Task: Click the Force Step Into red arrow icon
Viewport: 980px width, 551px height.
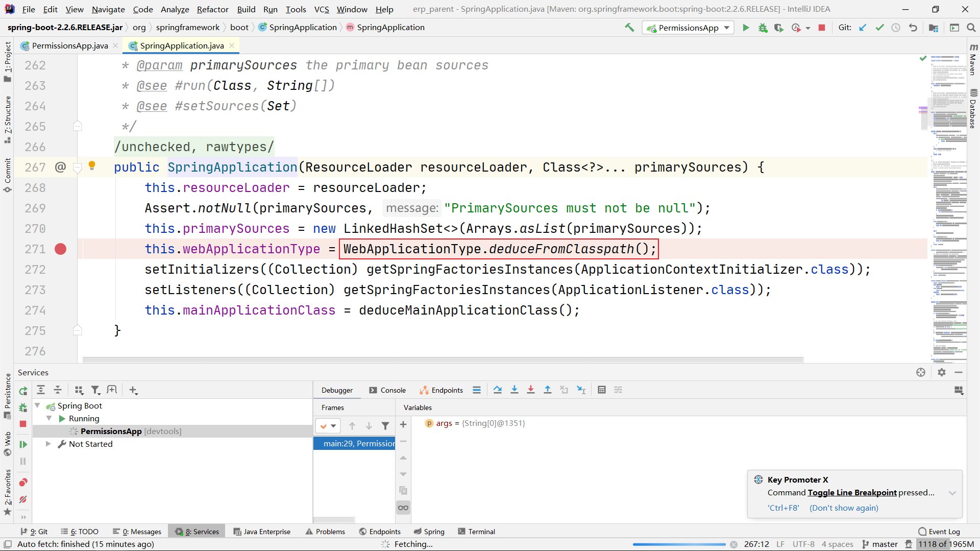Action: (x=531, y=390)
